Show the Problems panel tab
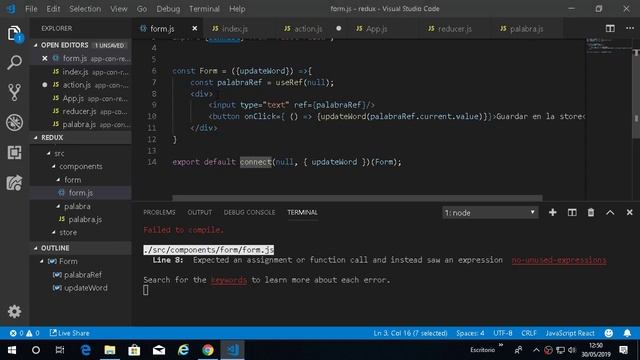The height and width of the screenshot is (360, 640). point(159,212)
